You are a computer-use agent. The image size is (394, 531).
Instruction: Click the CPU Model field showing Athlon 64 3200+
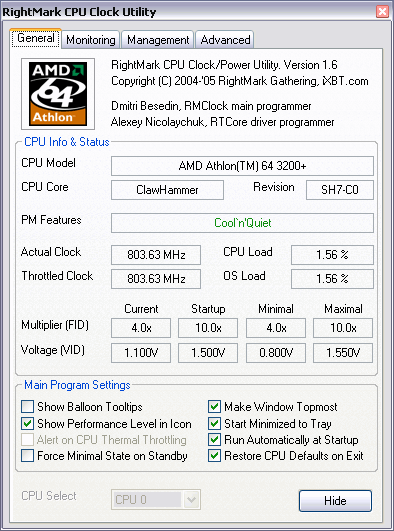click(242, 166)
